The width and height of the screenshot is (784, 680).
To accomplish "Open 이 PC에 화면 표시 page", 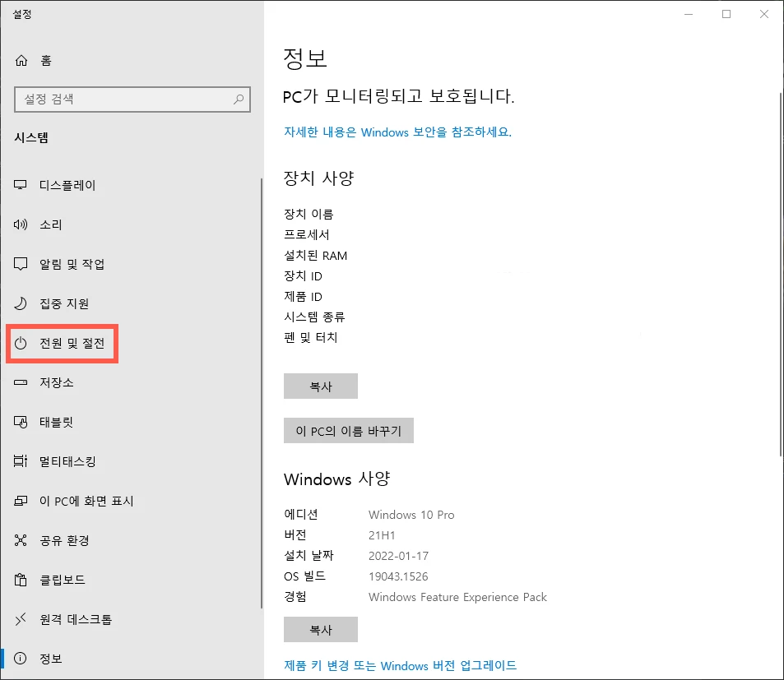I will pos(131,501).
